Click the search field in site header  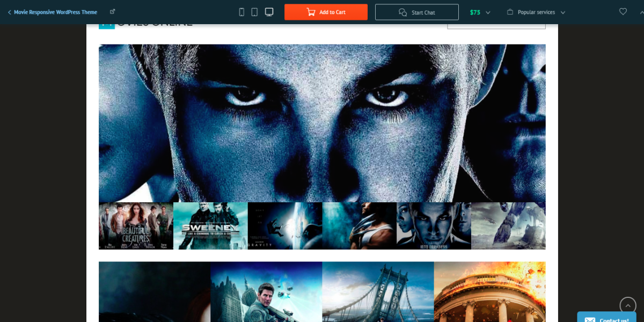tap(496, 25)
